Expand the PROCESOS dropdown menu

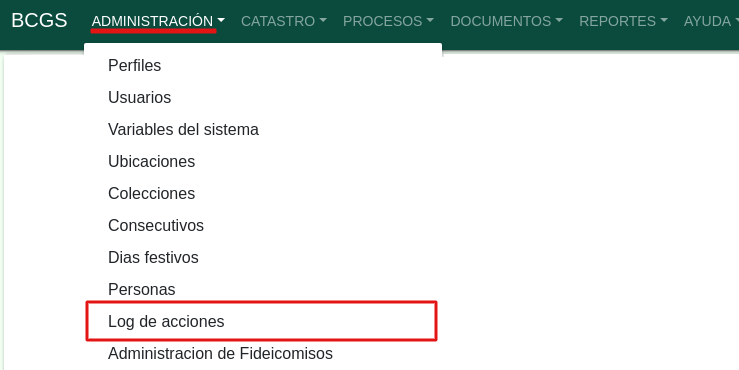[x=388, y=21]
